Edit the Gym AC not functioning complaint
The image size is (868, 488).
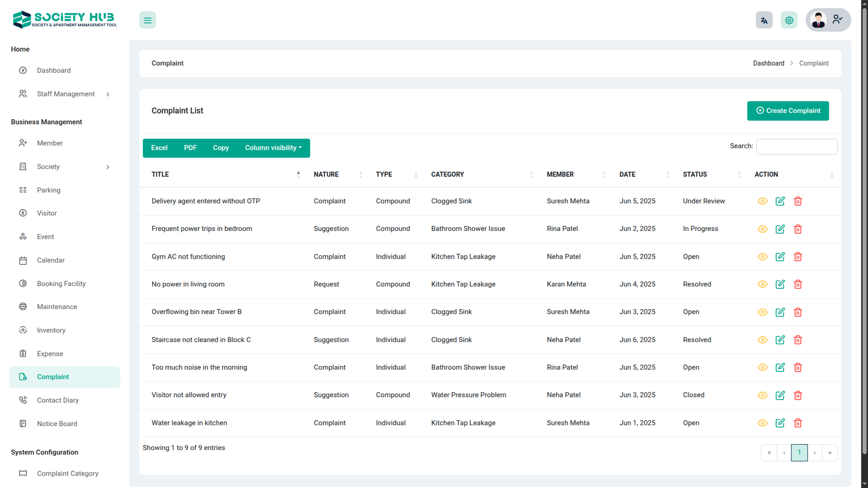coord(780,256)
